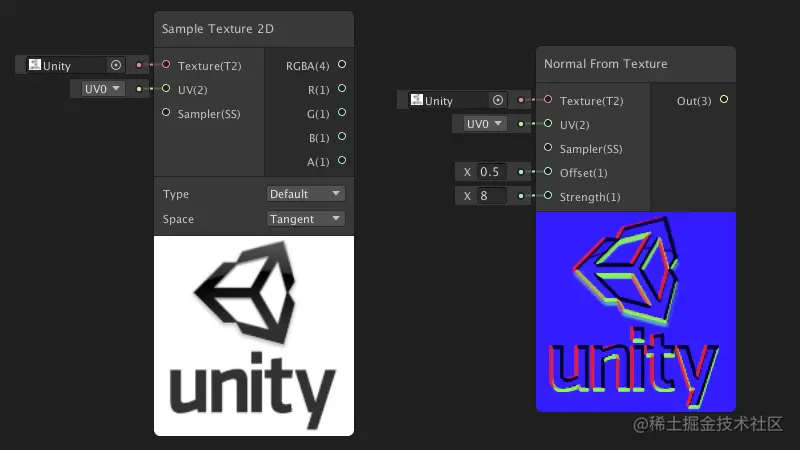
Task: Click the UV(2) input port on Normal From Texture
Action: [x=548, y=123]
